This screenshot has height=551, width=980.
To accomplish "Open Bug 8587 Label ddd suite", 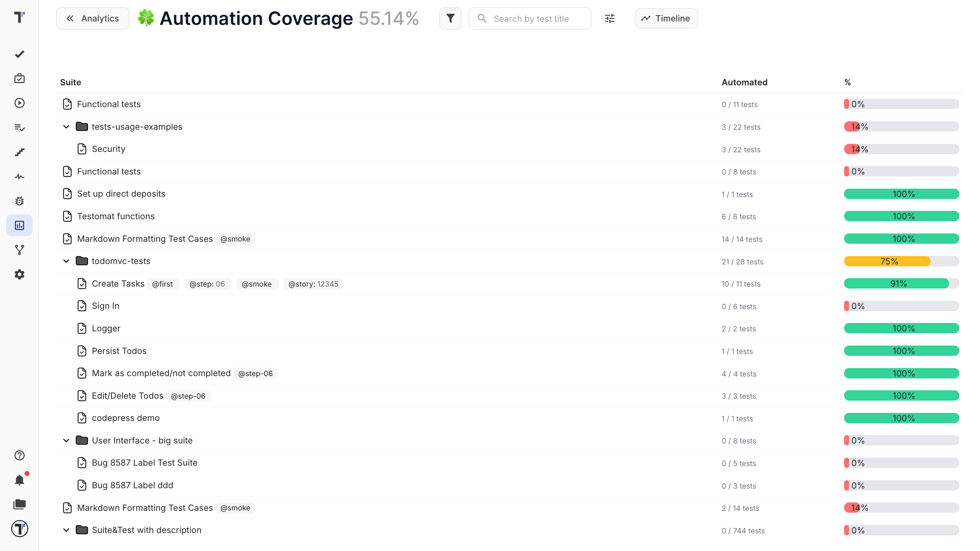I will coord(132,485).
